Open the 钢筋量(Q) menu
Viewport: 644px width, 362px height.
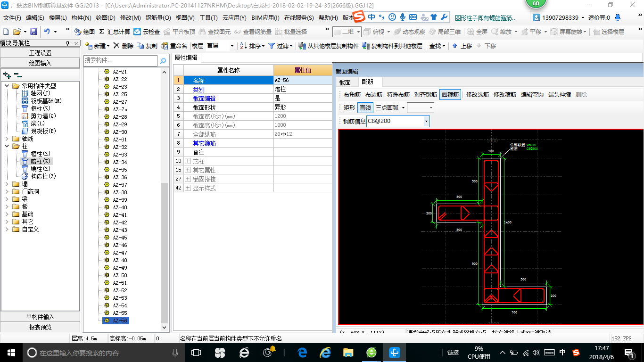pyautogui.click(x=158, y=18)
